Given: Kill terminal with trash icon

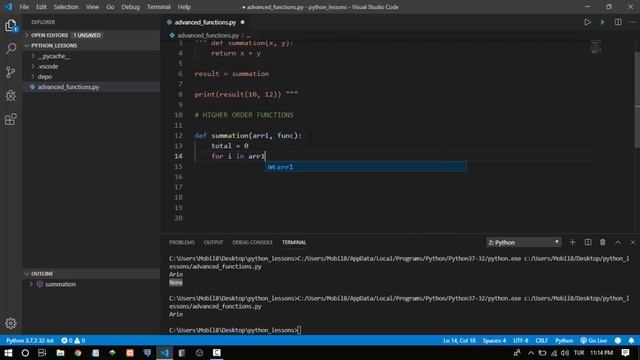Looking at the screenshot, I should (602, 242).
